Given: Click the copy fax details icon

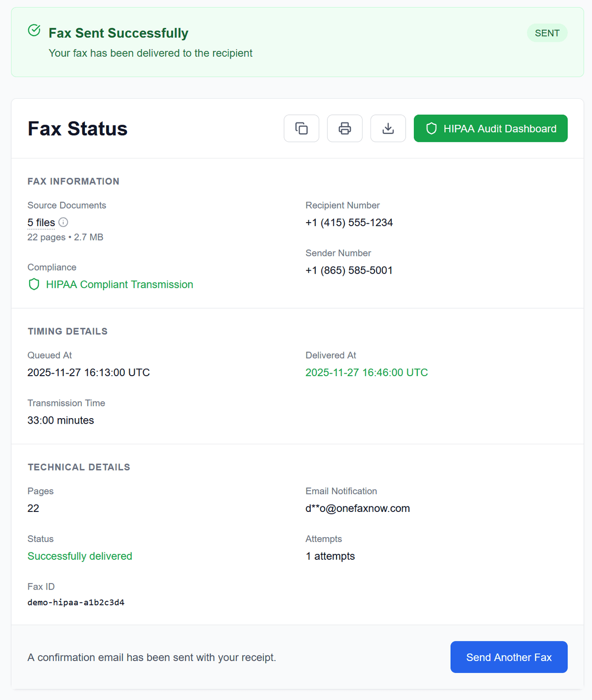Looking at the screenshot, I should (x=301, y=128).
